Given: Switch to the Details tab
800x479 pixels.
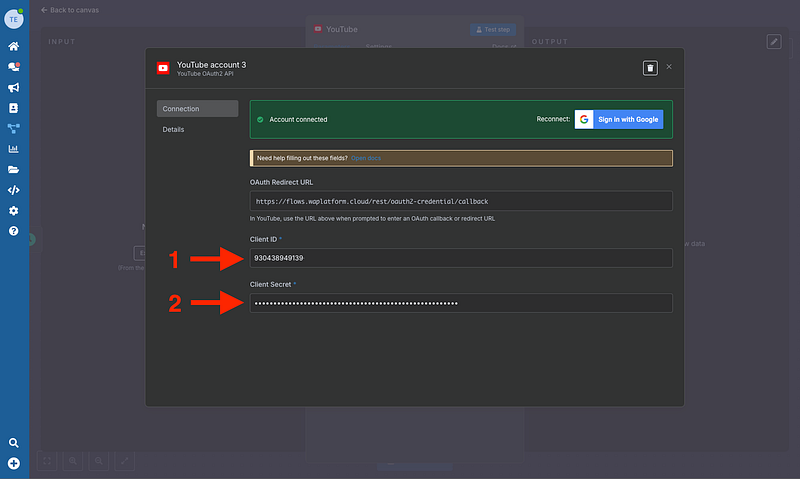Looking at the screenshot, I should 174,129.
